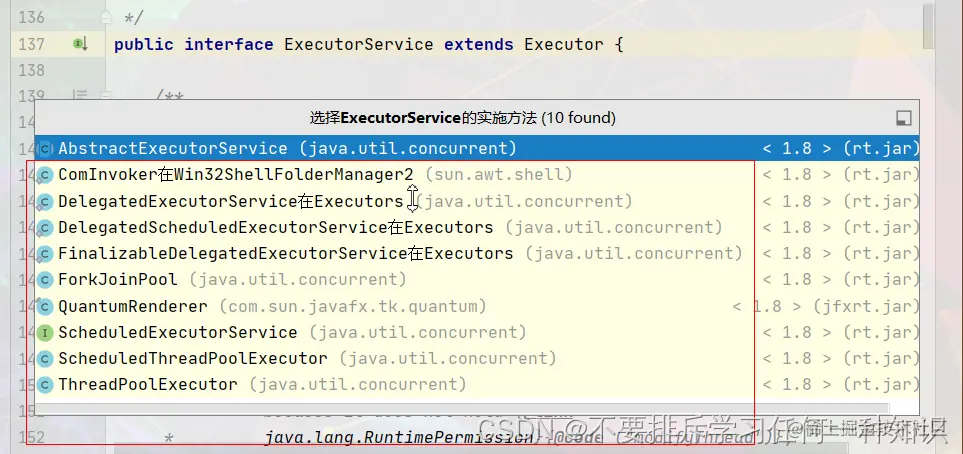Click the class icon beside AbstractExecutorService
Viewport: 963px width, 454px height.
pos(45,149)
